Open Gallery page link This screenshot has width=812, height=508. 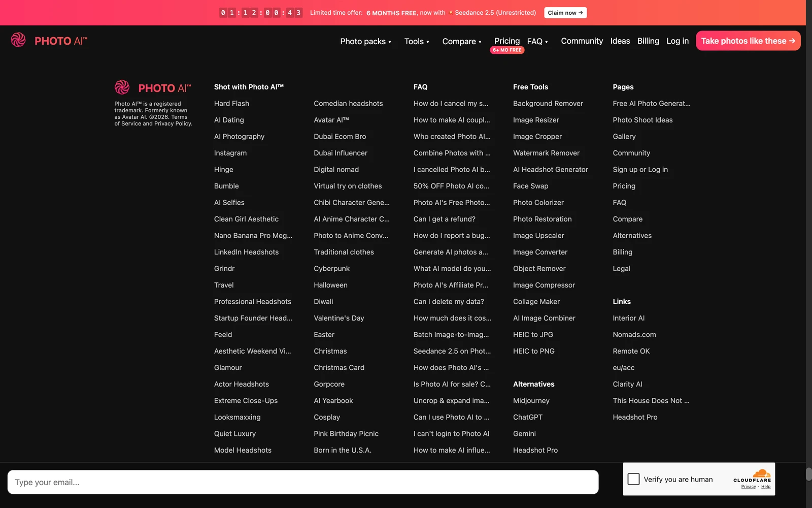pos(624,137)
